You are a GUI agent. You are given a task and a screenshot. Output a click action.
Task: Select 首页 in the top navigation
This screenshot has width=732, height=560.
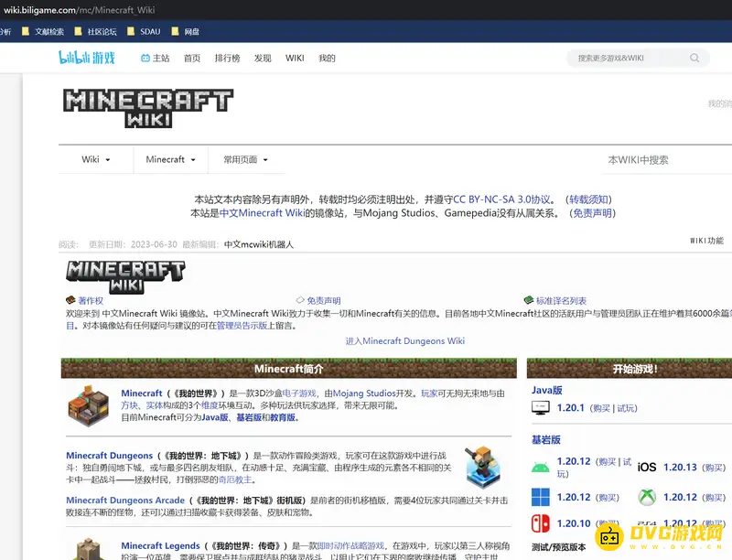(x=191, y=58)
